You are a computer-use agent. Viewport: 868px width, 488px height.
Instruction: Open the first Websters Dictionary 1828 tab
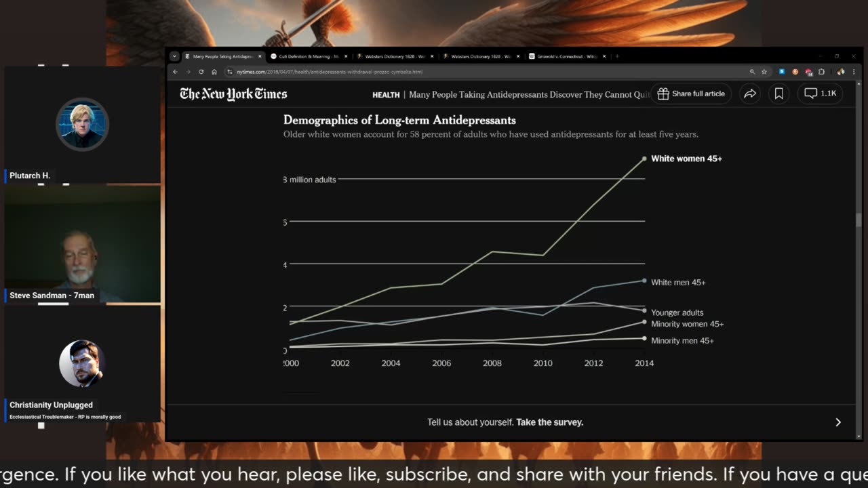coord(395,56)
